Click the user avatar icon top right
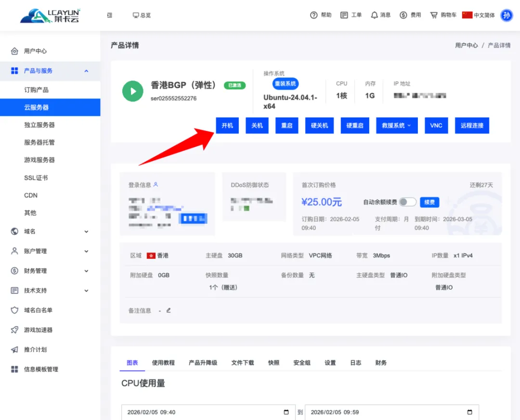520x420 pixels. (x=507, y=15)
